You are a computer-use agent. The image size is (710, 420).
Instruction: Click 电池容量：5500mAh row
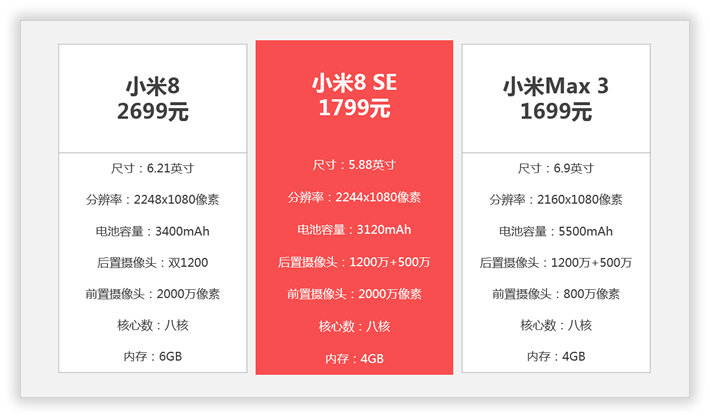click(556, 231)
